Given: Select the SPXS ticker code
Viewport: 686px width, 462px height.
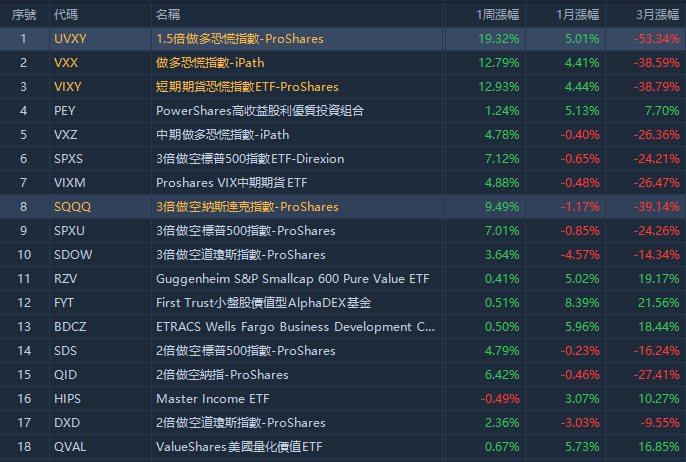Looking at the screenshot, I should [68, 159].
